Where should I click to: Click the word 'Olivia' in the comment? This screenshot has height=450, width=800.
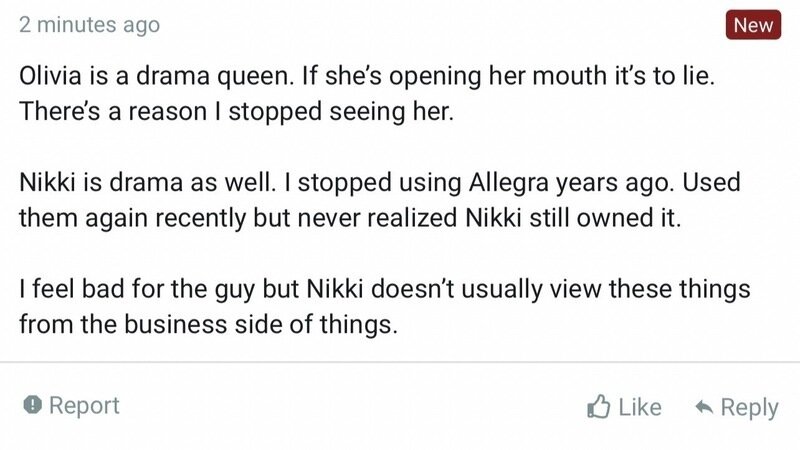tap(51, 77)
